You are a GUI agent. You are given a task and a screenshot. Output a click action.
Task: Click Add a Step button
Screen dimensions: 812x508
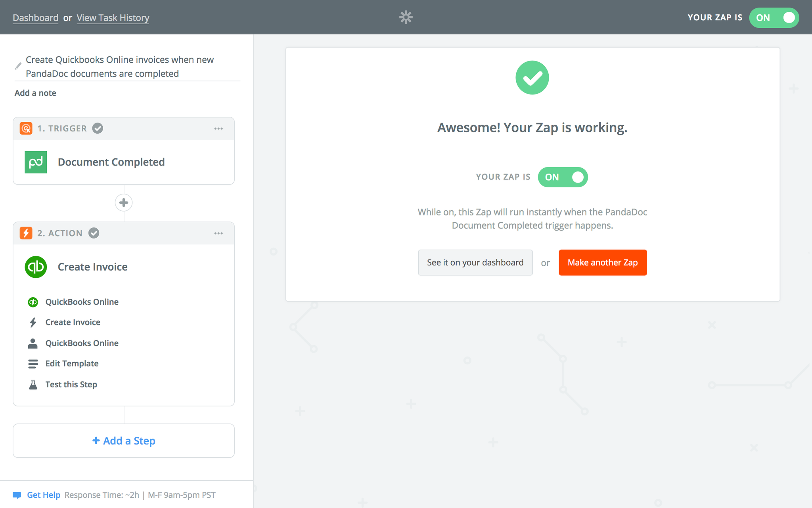pos(124,441)
